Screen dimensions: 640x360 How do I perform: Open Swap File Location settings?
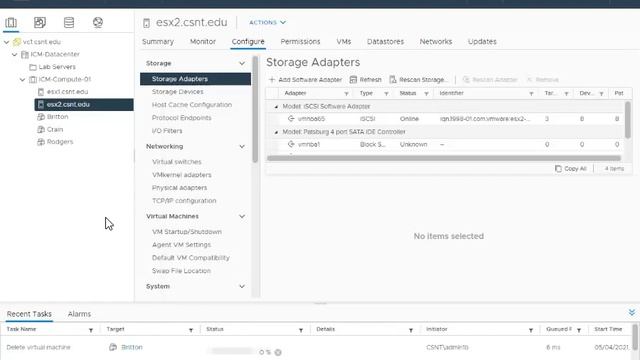[181, 271]
